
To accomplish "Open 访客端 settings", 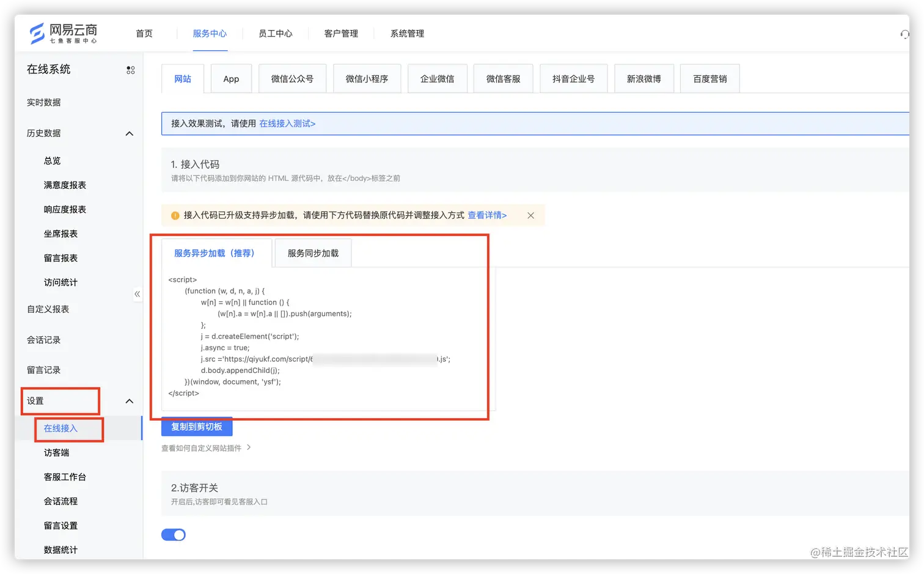I will click(57, 453).
